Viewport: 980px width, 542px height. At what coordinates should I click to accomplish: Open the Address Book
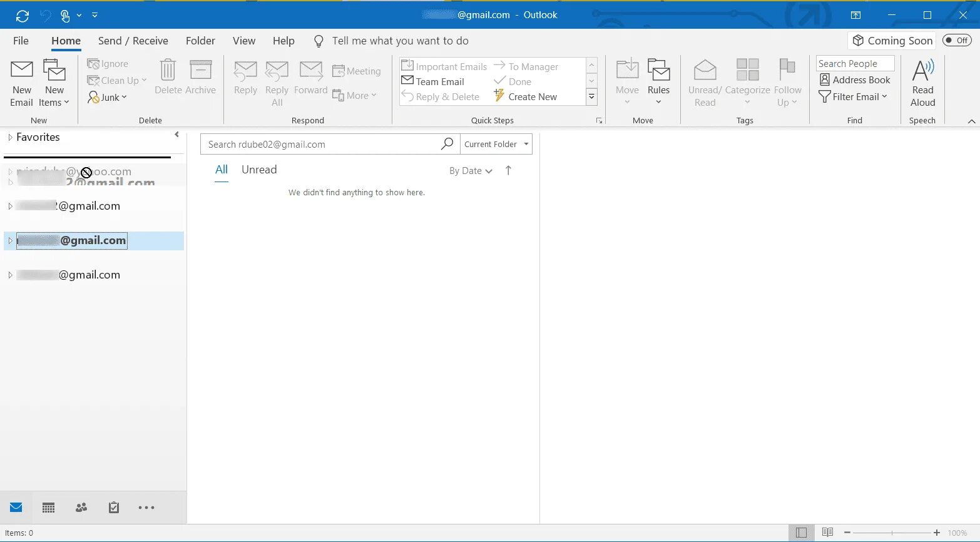pyautogui.click(x=855, y=79)
